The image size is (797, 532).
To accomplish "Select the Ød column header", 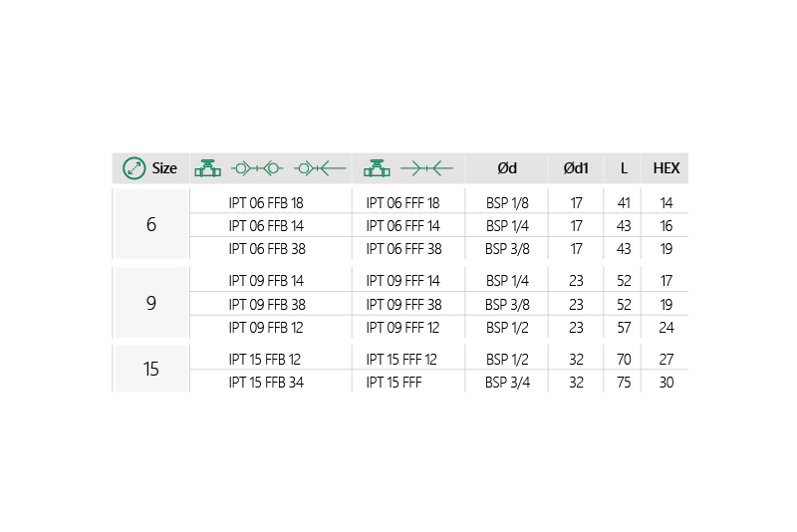I will point(506,168).
